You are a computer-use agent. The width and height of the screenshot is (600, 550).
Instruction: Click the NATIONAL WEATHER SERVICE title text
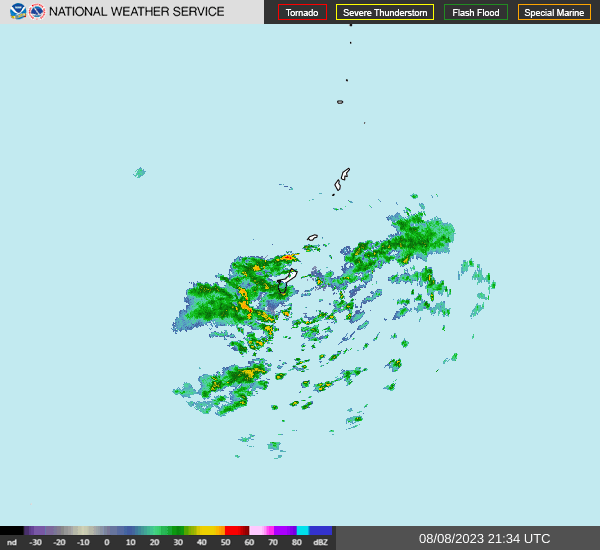[x=137, y=11]
